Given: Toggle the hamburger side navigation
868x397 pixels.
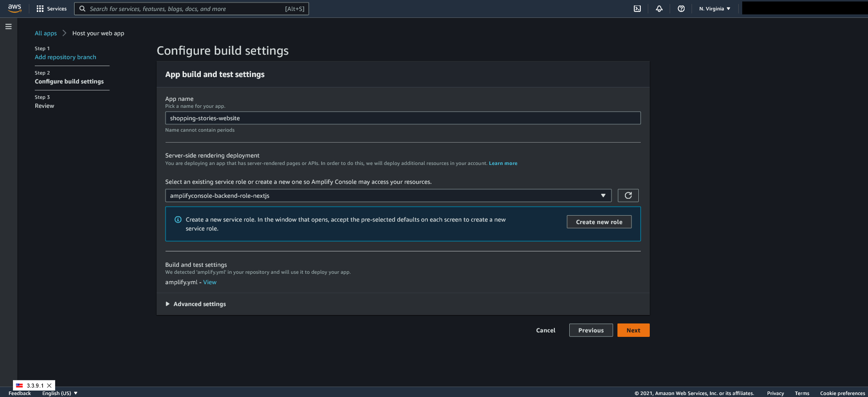Looking at the screenshot, I should 8,26.
